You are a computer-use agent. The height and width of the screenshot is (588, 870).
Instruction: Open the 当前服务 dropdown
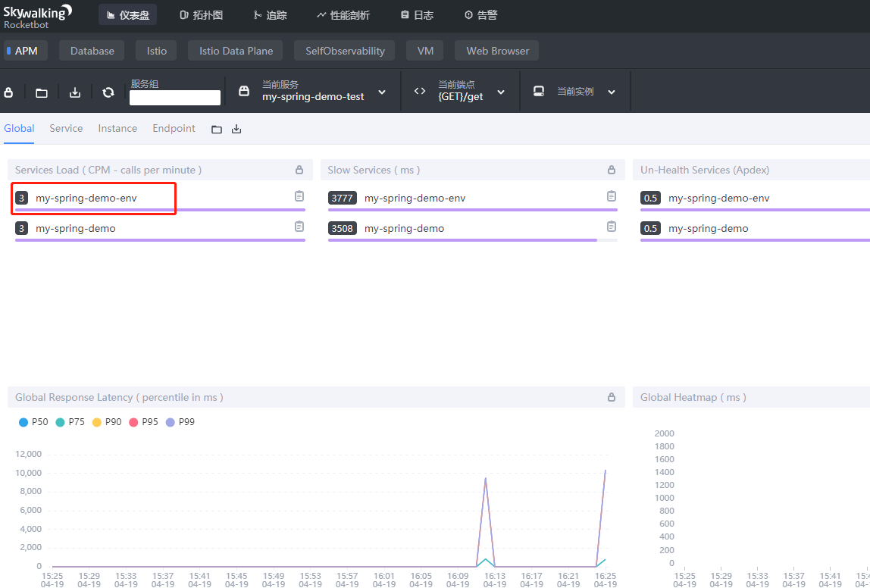click(x=313, y=92)
